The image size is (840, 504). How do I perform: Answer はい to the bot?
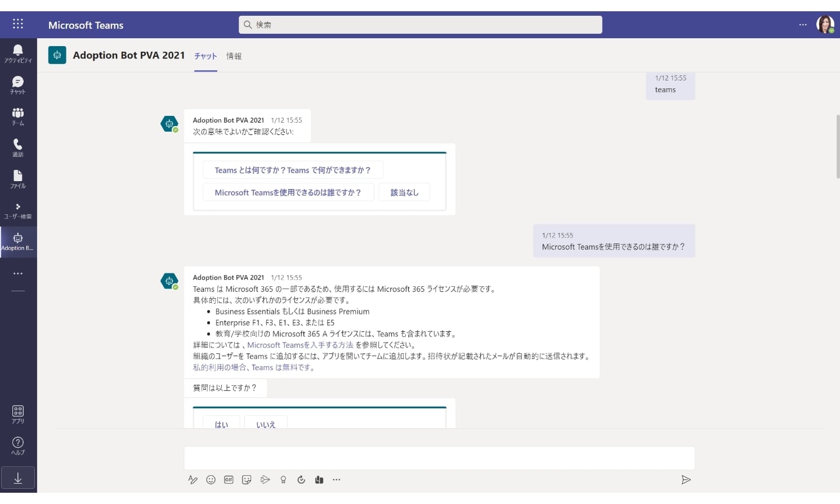221,423
